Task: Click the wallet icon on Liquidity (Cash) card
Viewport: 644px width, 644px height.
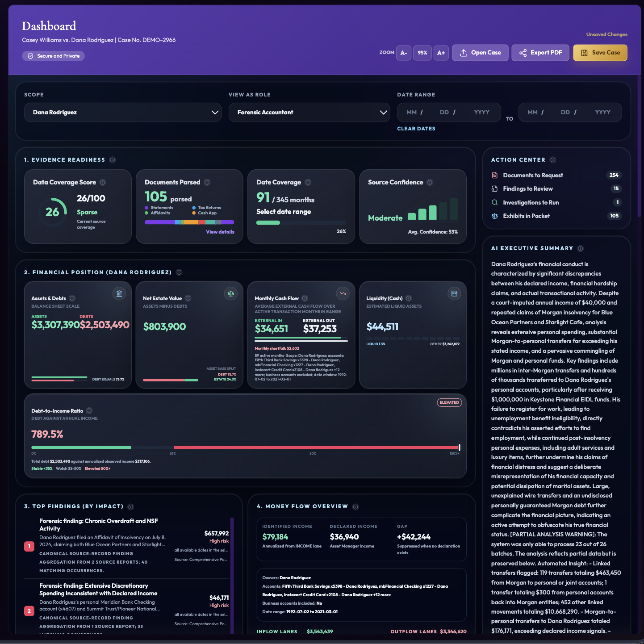Action: pyautogui.click(x=454, y=293)
